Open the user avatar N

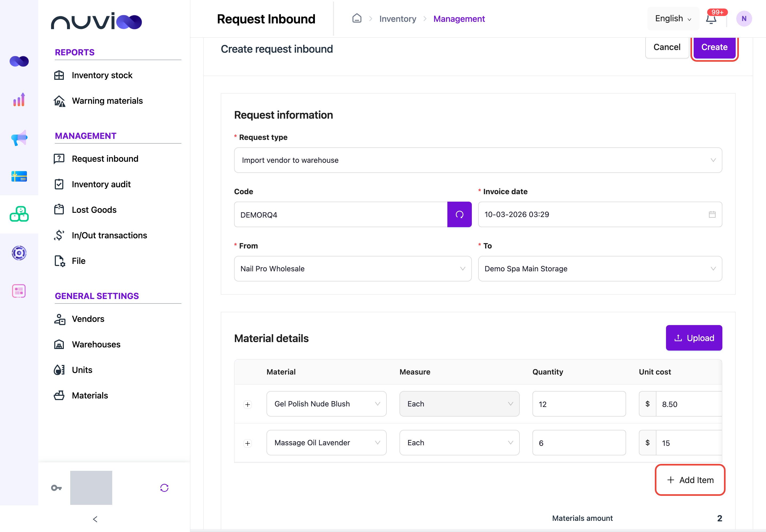(744, 19)
